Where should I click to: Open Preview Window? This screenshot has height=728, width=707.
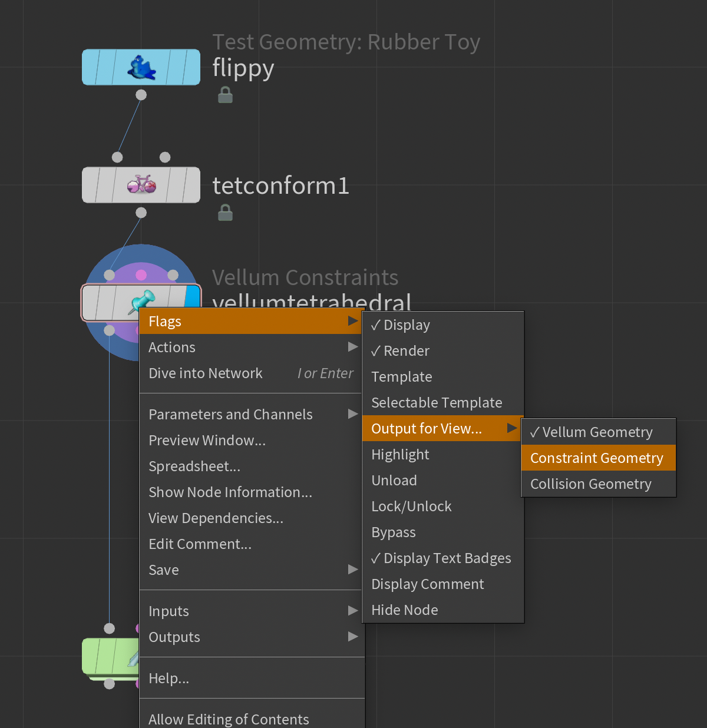point(252,441)
